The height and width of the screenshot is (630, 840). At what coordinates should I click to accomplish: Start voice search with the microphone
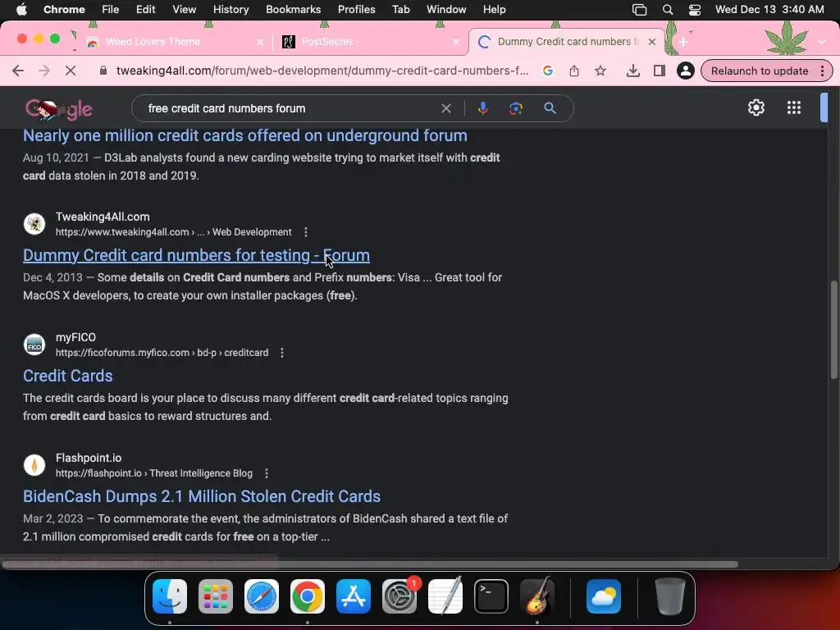(482, 108)
